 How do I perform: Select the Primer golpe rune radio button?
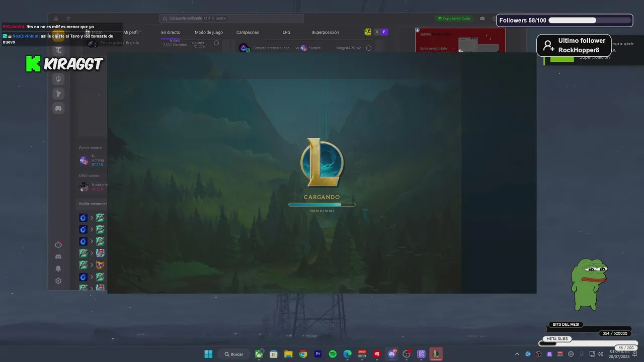[216, 43]
